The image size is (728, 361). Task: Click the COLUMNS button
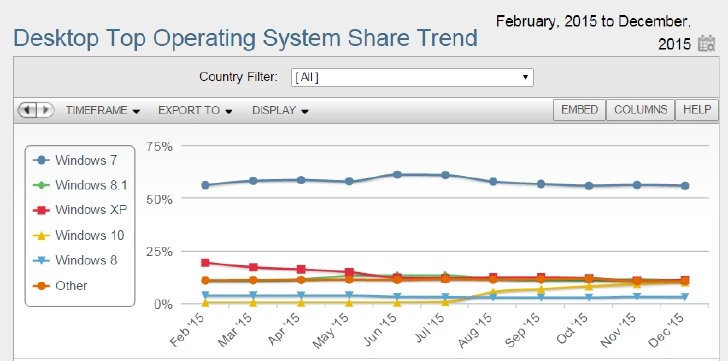tap(640, 110)
